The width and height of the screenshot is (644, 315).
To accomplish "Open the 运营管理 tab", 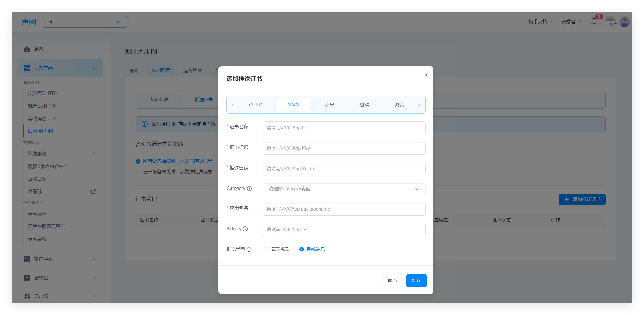I will [192, 71].
